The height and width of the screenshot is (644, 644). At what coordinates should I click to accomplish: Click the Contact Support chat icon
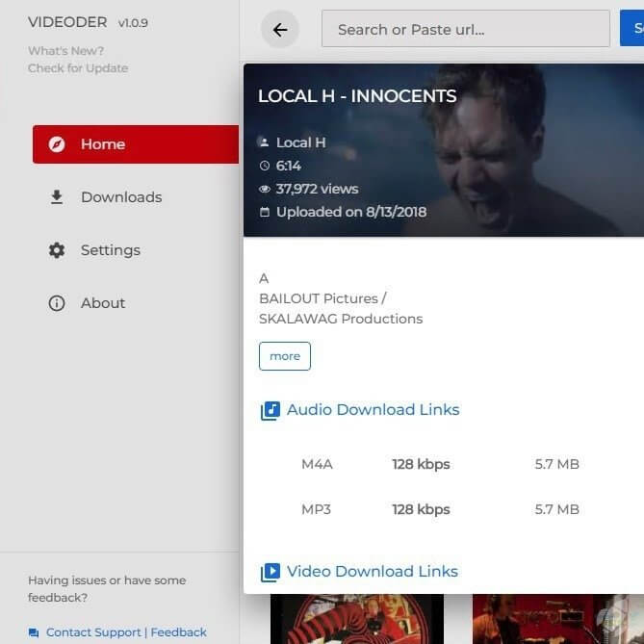coord(34,632)
